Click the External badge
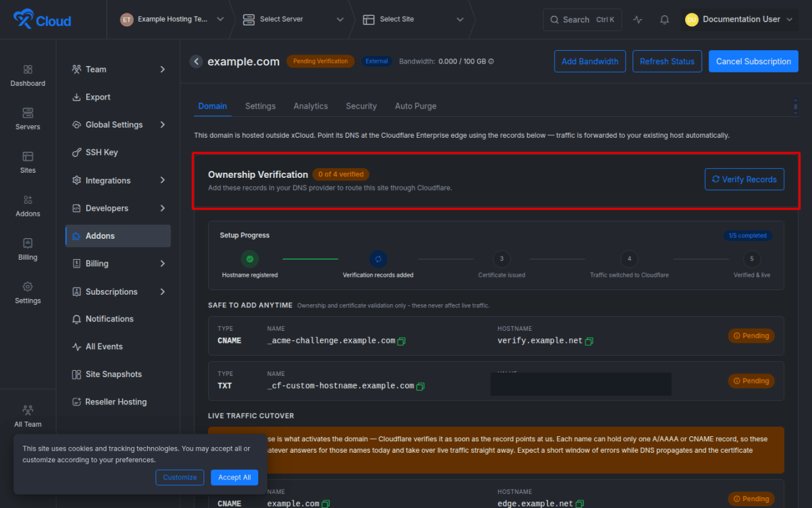 pyautogui.click(x=377, y=62)
